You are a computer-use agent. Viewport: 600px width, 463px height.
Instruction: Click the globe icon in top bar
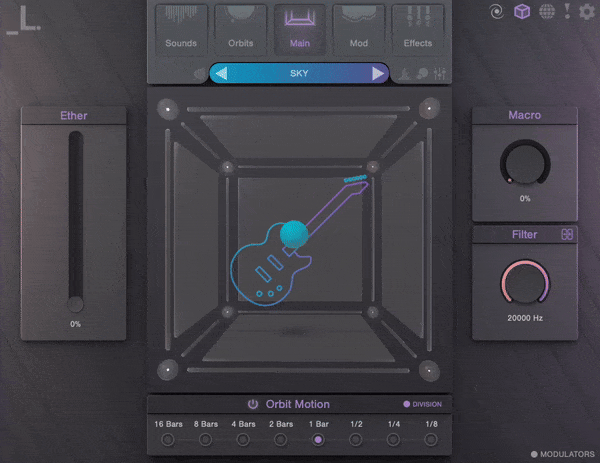point(547,11)
